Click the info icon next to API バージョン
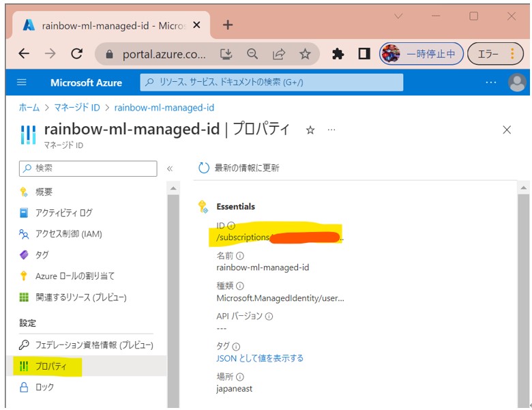This screenshot has width=532, height=410. [x=269, y=317]
